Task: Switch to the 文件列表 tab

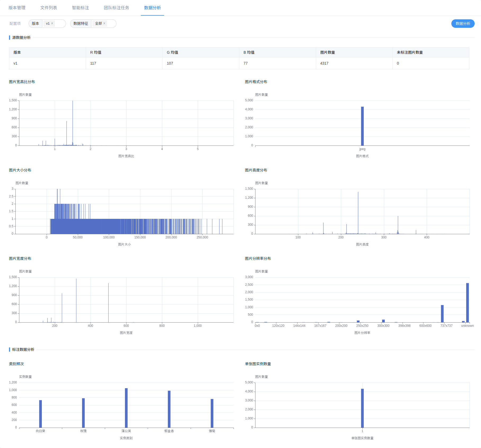Action: pyautogui.click(x=49, y=8)
